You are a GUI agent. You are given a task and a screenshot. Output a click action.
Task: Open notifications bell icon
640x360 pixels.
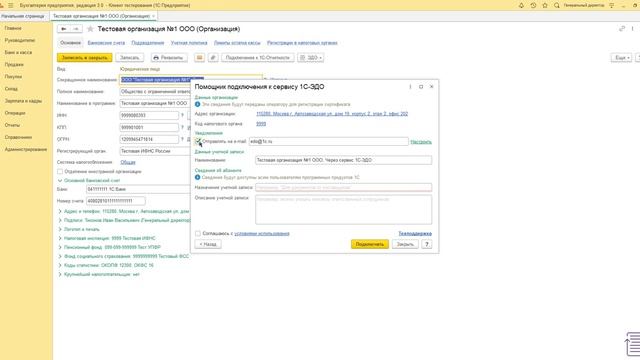point(521,5)
